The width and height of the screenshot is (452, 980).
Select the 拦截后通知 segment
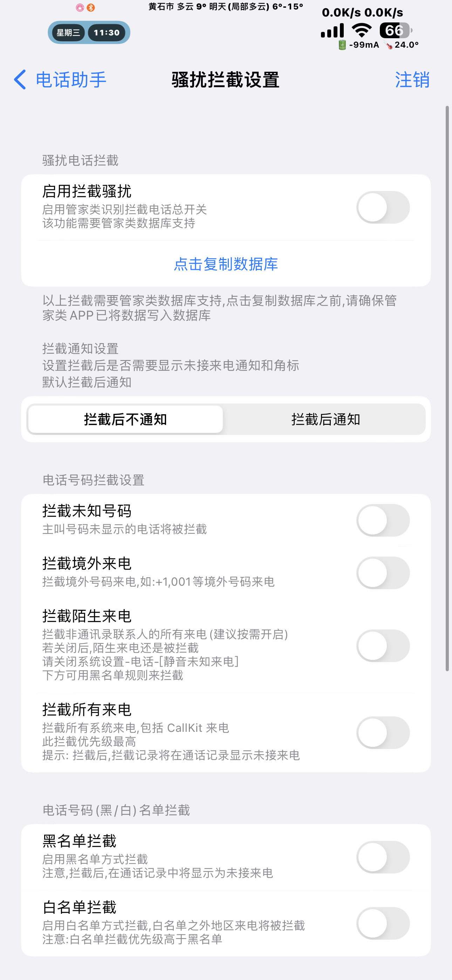(326, 419)
